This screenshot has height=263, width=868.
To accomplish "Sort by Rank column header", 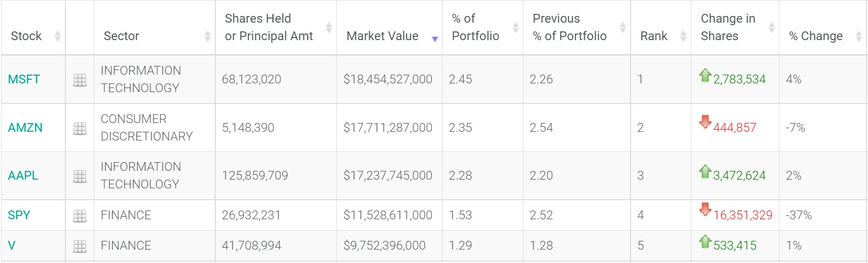I will (683, 36).
